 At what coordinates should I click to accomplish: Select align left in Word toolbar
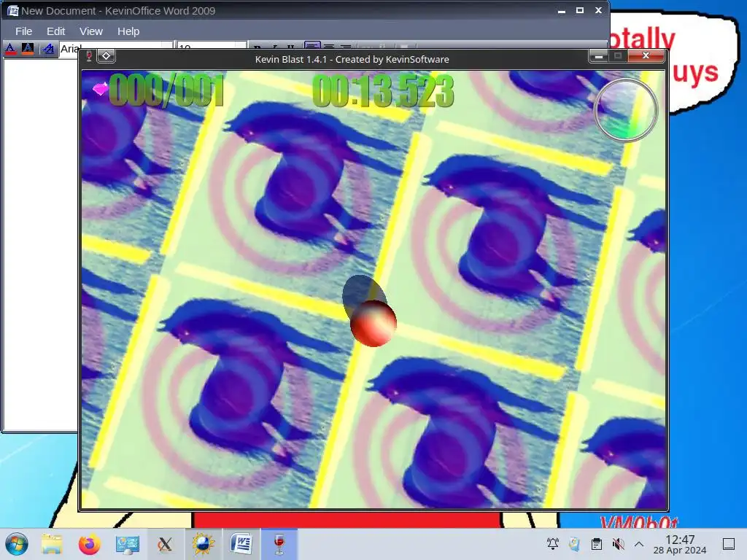(312, 46)
